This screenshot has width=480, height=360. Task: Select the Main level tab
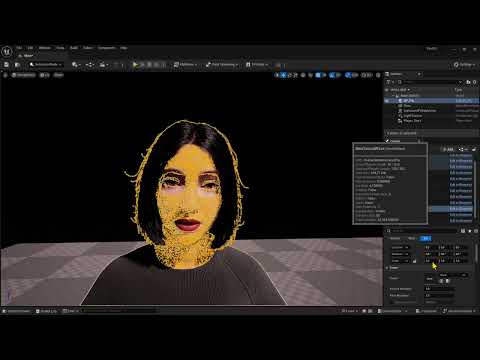(x=27, y=56)
